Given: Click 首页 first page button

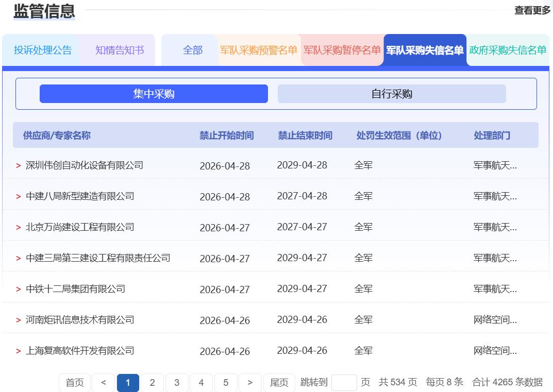Looking at the screenshot, I should (75, 383).
